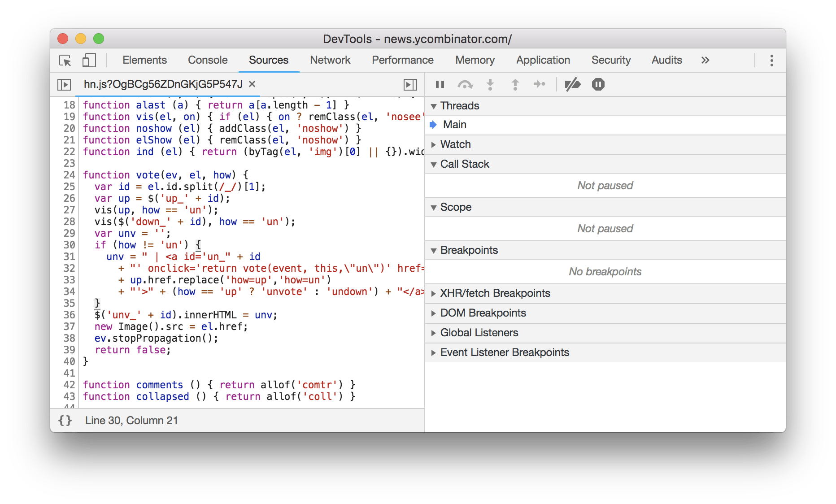Collapse the Threads section
Screen dimensions: 836x504
tap(459, 106)
